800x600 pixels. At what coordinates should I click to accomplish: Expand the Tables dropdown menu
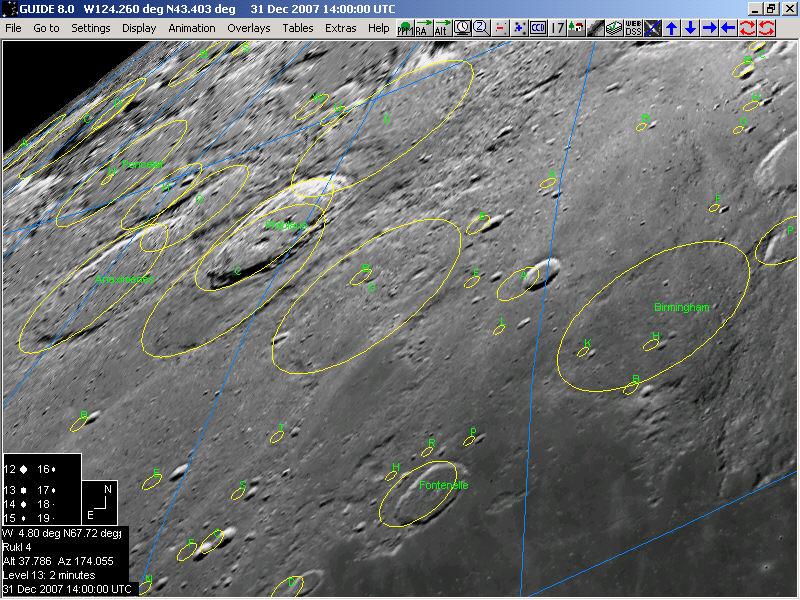[297, 28]
